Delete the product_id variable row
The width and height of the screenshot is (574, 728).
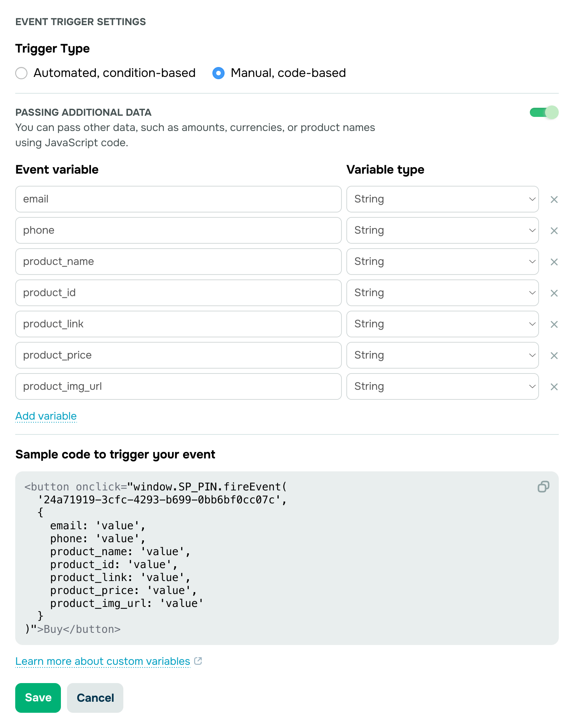tap(554, 293)
